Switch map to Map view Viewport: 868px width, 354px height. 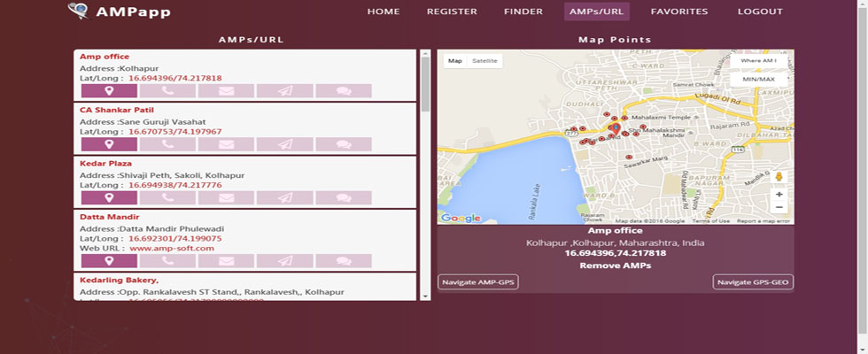(x=455, y=61)
